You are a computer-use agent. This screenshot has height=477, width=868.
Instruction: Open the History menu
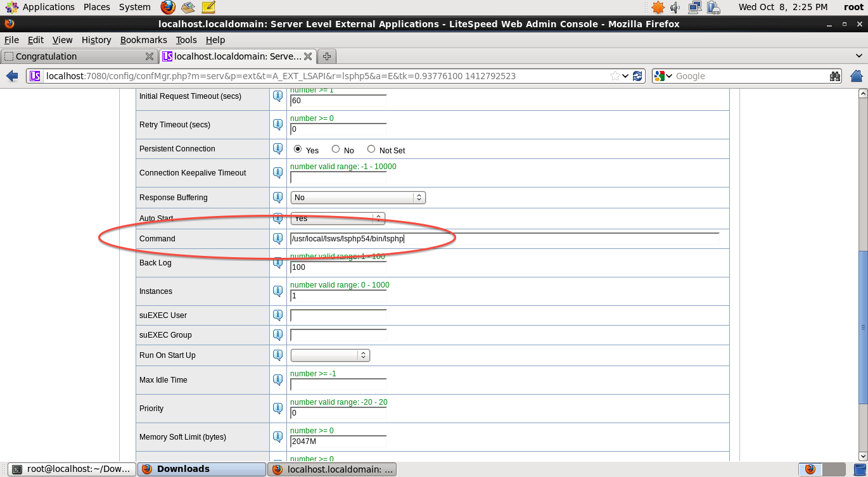coord(96,40)
